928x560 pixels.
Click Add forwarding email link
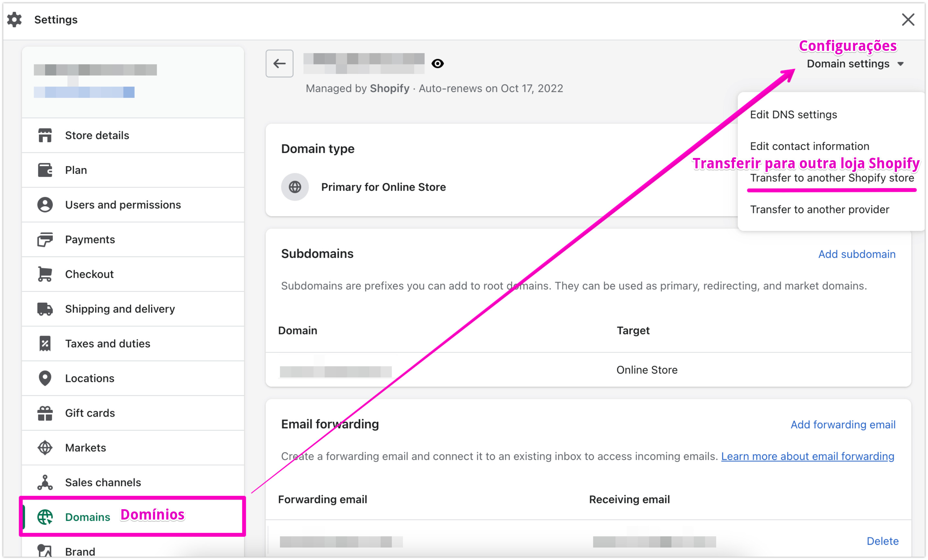point(843,424)
